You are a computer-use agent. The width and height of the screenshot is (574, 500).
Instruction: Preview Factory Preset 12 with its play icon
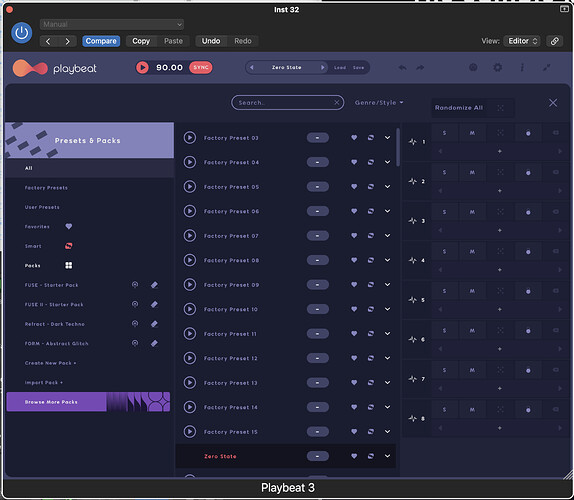pos(190,358)
